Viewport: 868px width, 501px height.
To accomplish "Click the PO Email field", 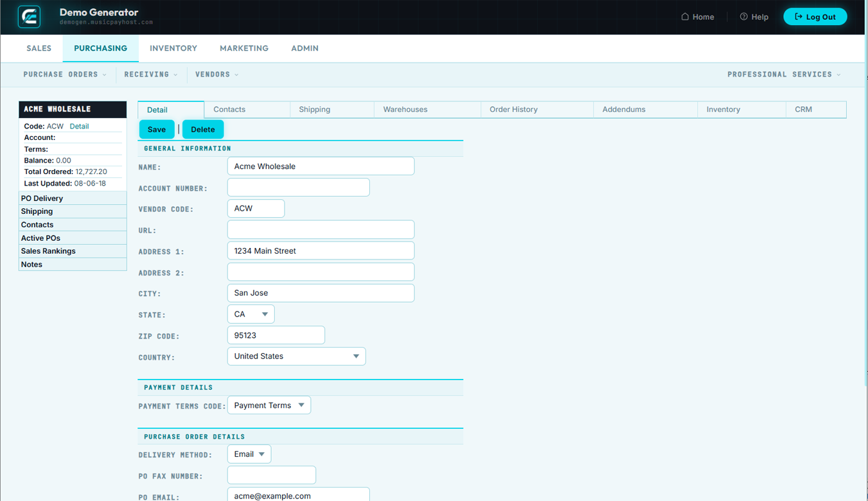I will pos(298,495).
